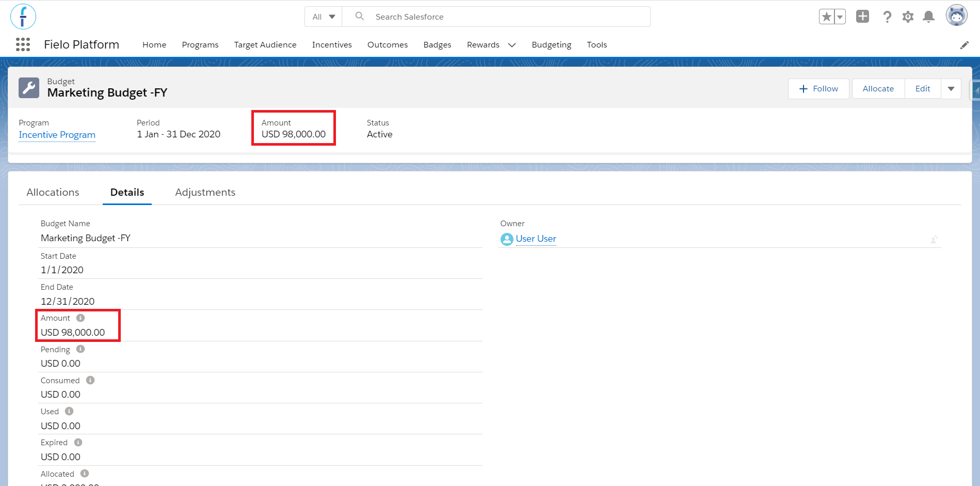
Task: Open the App Launcher grid icon
Action: pos(23,44)
